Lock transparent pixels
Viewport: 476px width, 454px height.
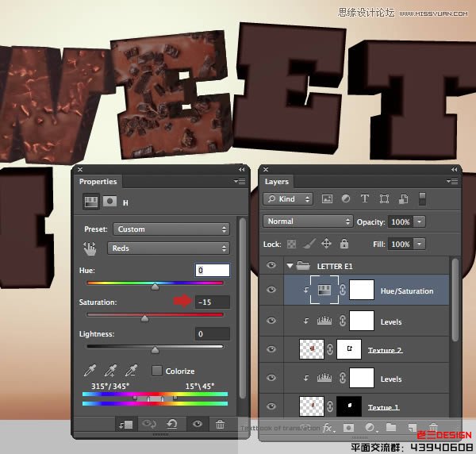(291, 244)
